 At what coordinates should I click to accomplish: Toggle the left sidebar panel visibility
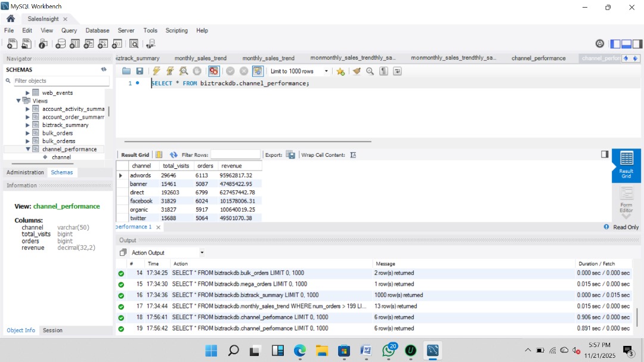tap(615, 44)
